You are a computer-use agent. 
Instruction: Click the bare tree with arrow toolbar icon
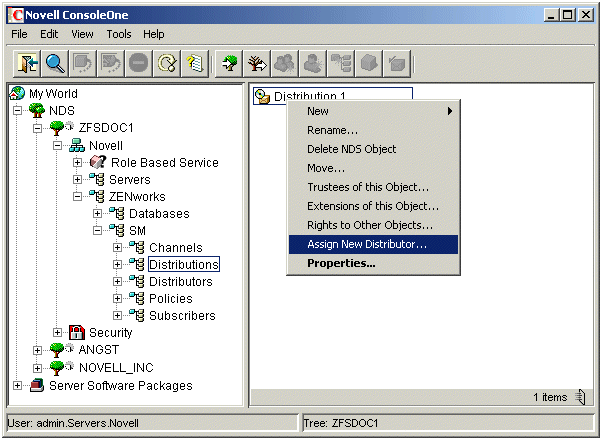click(257, 63)
